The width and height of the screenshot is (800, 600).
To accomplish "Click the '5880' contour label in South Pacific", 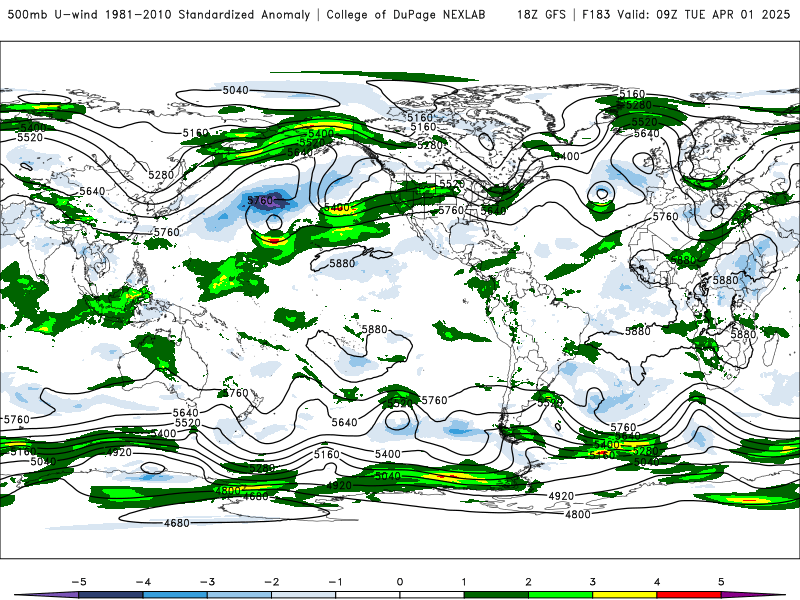I will [374, 329].
